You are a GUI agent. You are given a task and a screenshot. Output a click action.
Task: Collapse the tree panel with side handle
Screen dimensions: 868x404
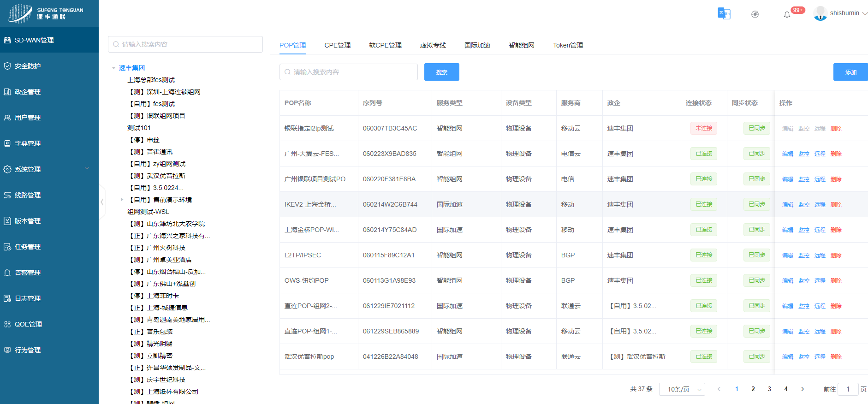(x=102, y=202)
